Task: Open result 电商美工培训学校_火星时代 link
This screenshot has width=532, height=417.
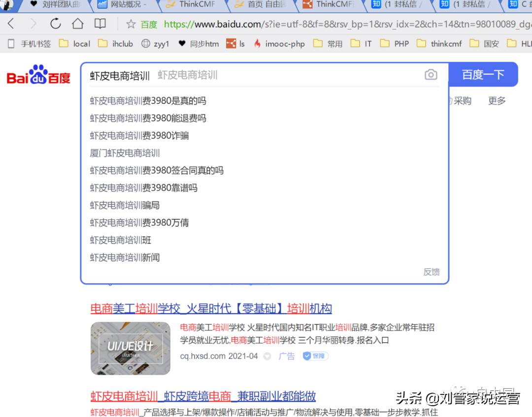Action: click(211, 309)
